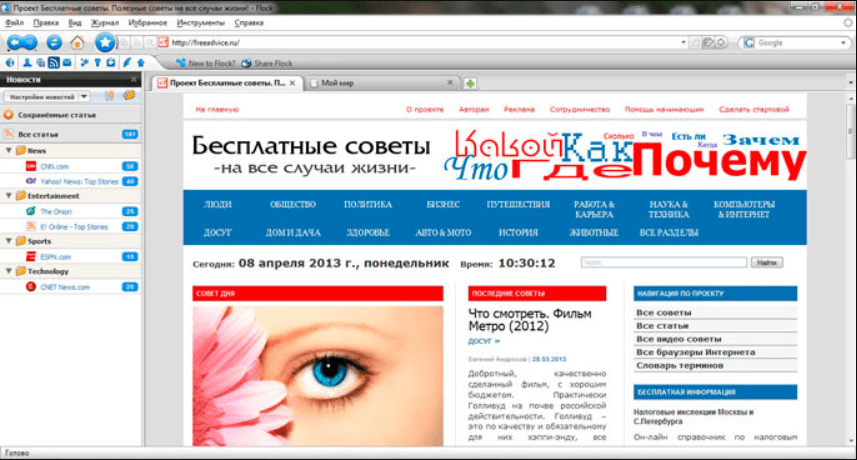Open the Журнал menu

click(x=105, y=21)
